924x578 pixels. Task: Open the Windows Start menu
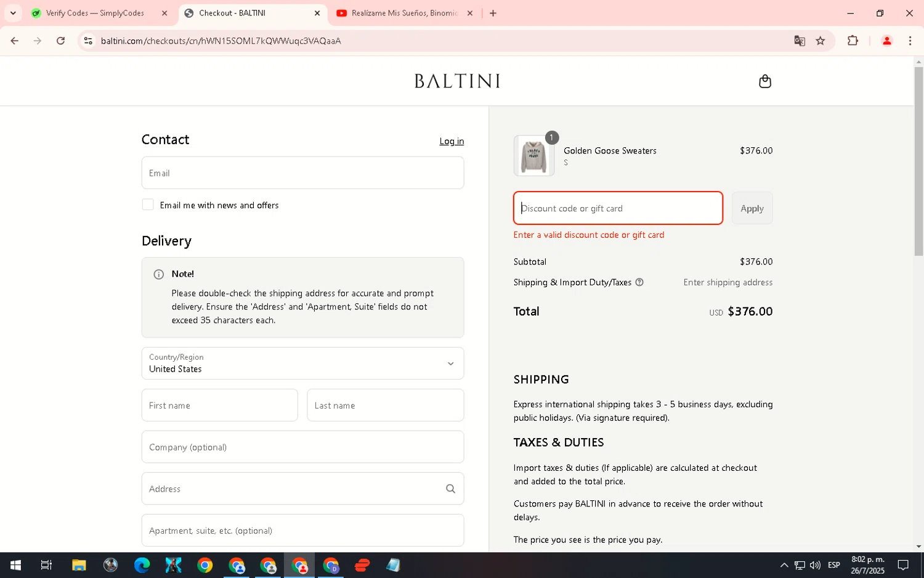(x=15, y=565)
